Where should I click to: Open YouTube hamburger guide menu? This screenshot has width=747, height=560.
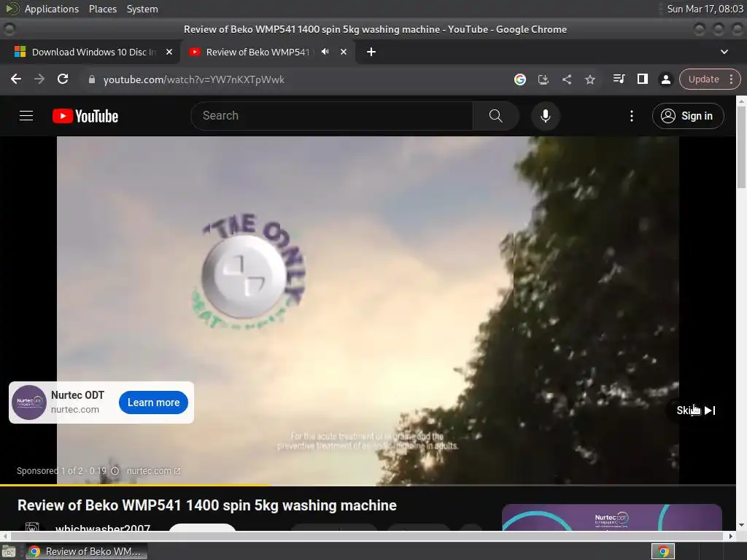point(26,116)
